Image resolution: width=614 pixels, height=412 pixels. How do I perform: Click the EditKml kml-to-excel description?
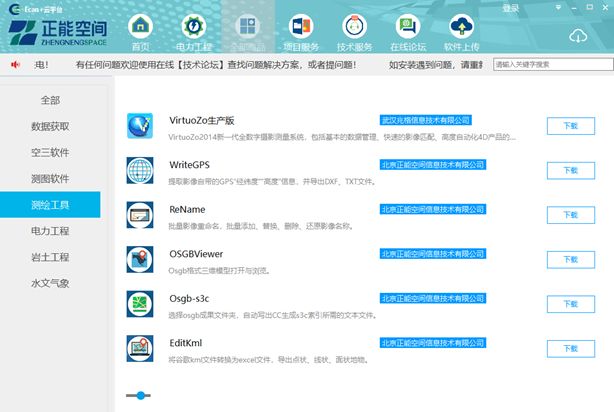click(x=269, y=360)
